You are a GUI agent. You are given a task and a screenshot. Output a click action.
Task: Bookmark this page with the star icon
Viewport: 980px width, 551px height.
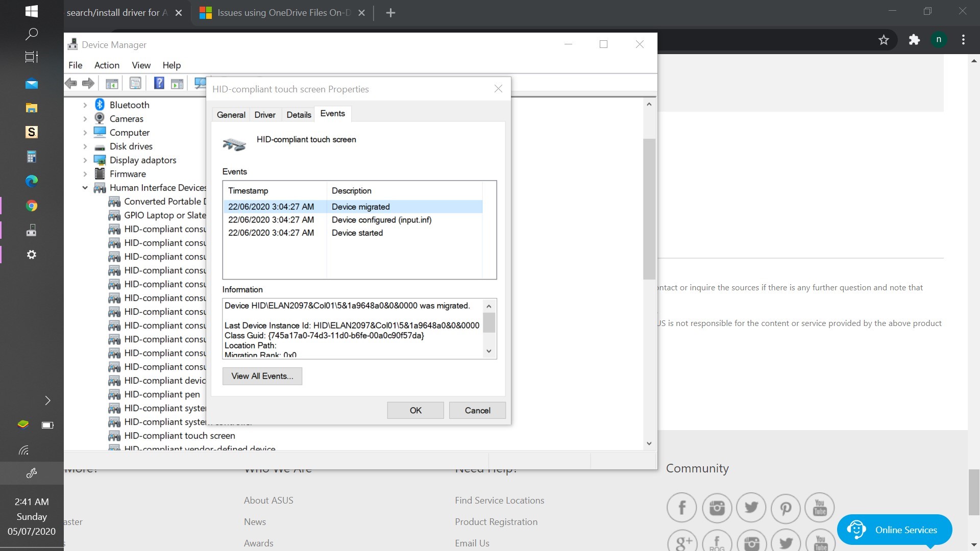(884, 40)
